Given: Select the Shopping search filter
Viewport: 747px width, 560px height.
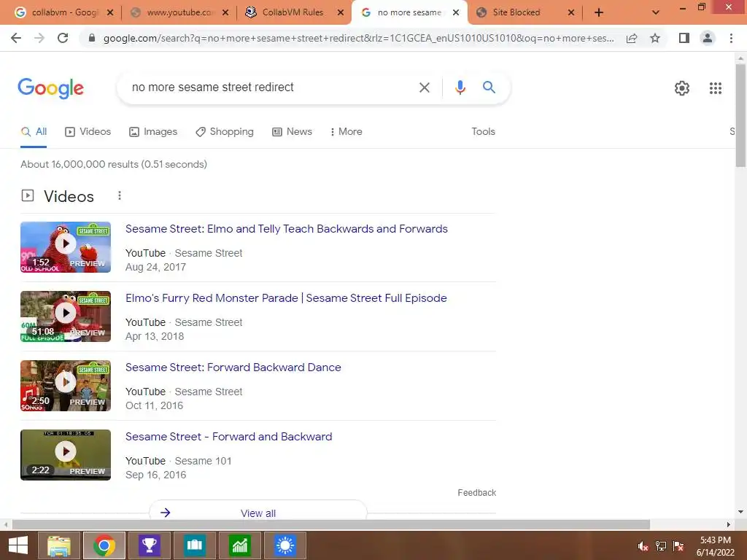Looking at the screenshot, I should point(225,132).
